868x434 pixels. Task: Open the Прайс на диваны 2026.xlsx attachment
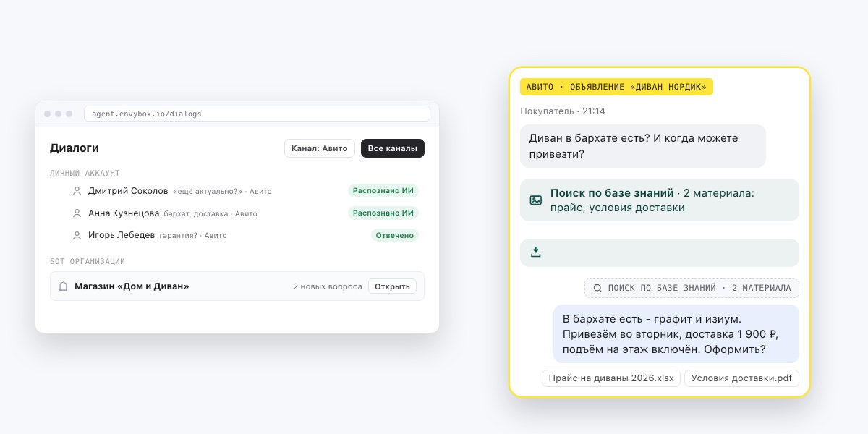(611, 378)
